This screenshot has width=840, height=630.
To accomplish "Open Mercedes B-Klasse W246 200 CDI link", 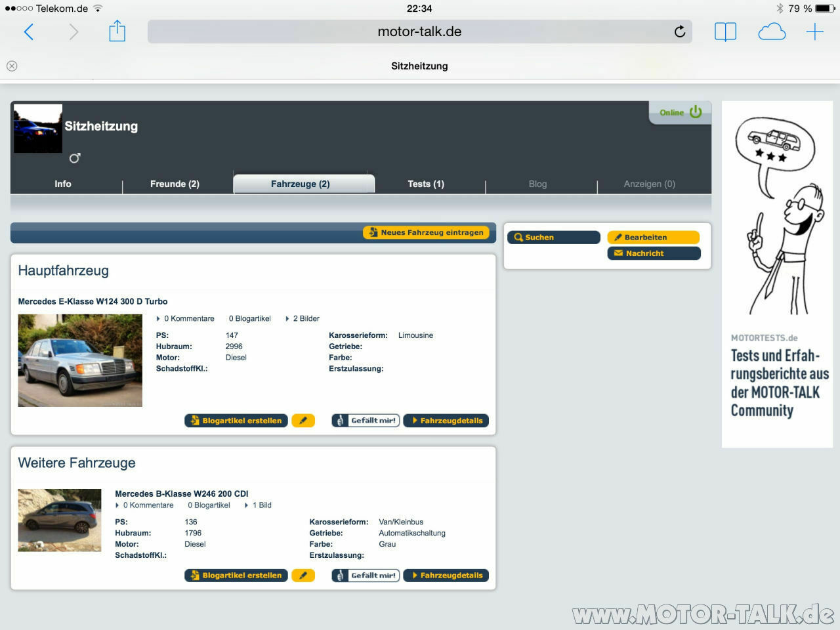I will click(x=182, y=493).
